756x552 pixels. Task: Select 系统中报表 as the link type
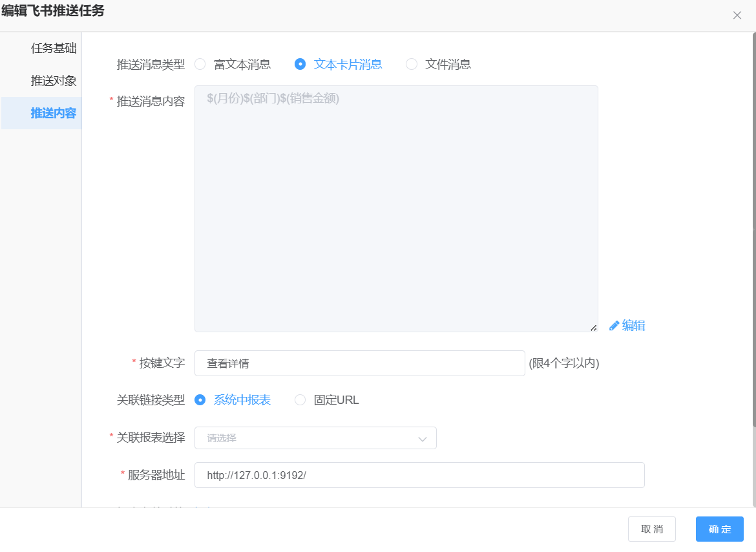pyautogui.click(x=200, y=400)
